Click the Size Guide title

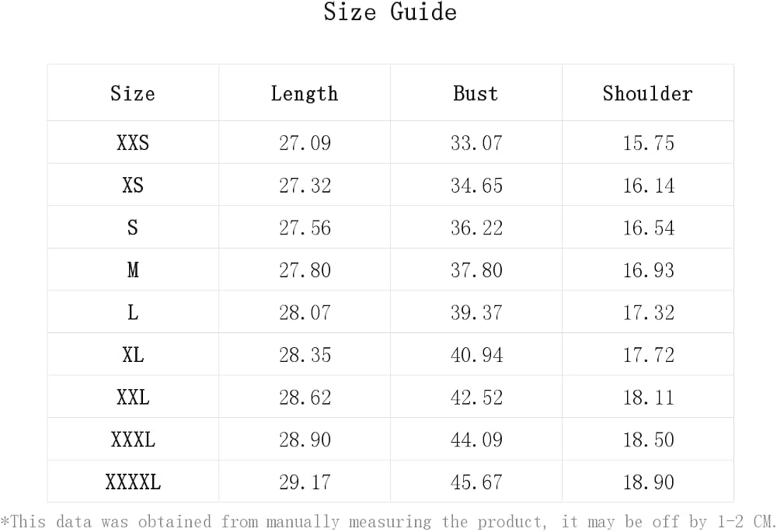pyautogui.click(x=390, y=12)
